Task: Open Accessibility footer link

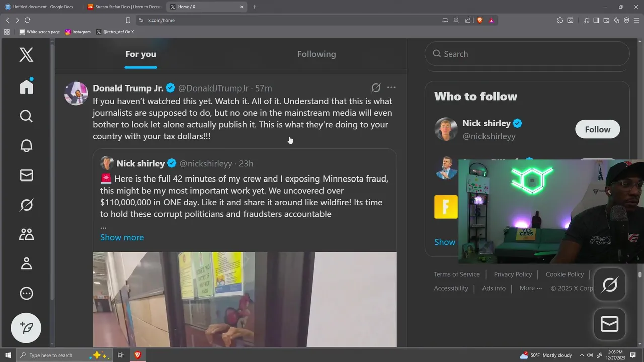Action: click(451, 288)
